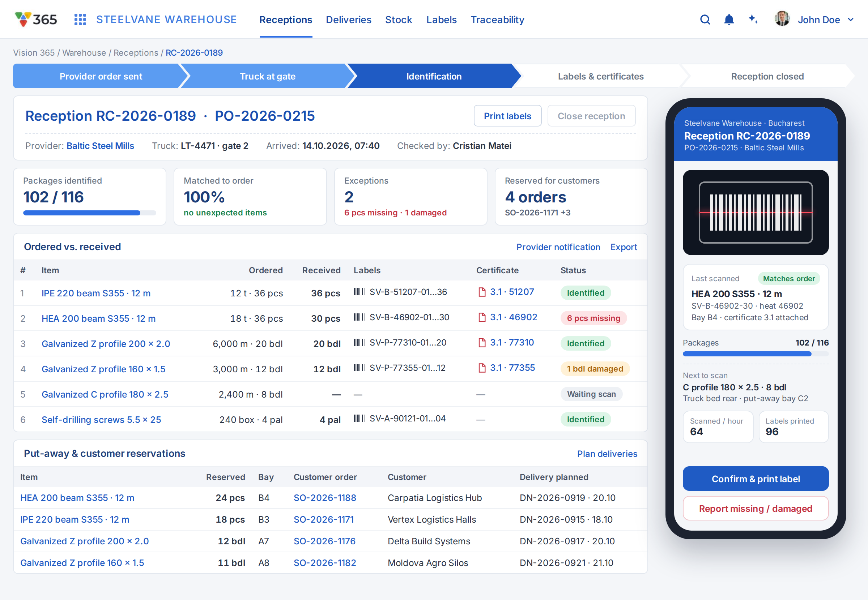Click the Close reception button

click(591, 116)
